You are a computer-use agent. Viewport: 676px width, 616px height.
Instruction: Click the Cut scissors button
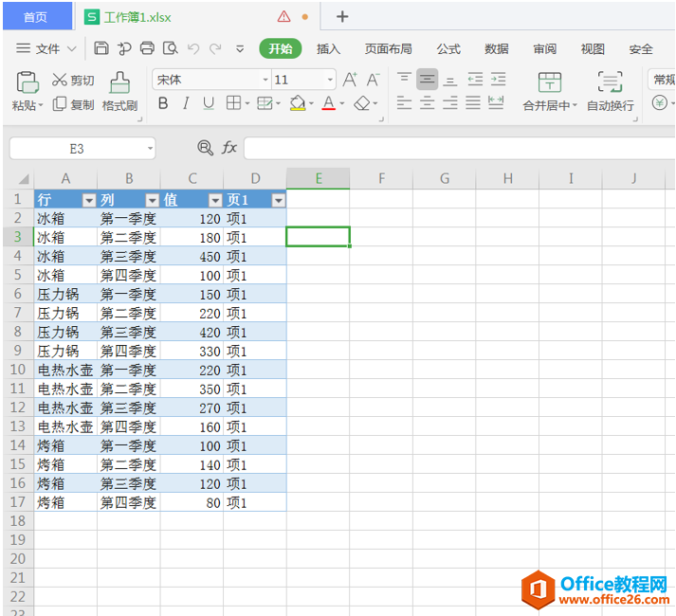click(x=73, y=80)
